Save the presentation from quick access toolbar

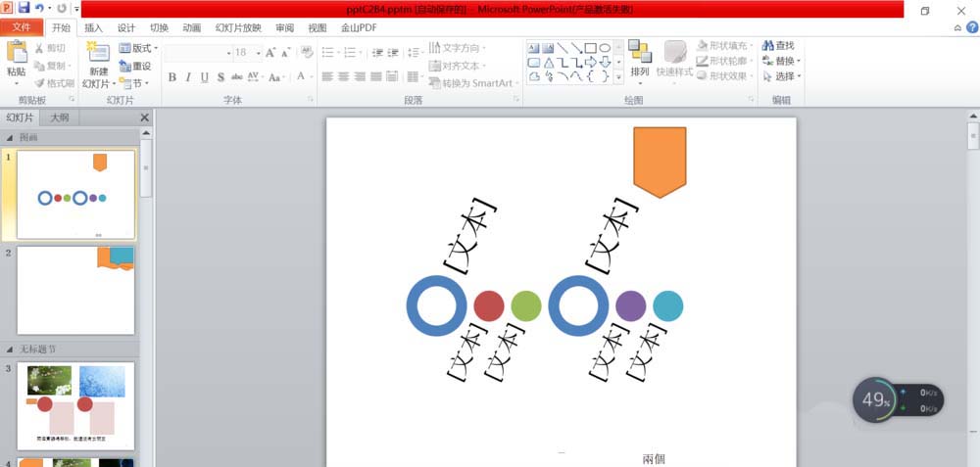[x=24, y=8]
